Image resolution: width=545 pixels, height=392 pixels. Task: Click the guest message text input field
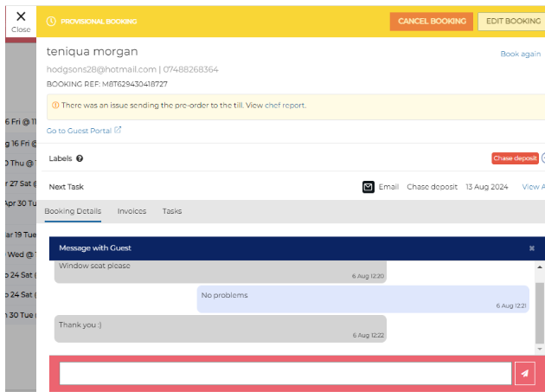click(x=285, y=373)
